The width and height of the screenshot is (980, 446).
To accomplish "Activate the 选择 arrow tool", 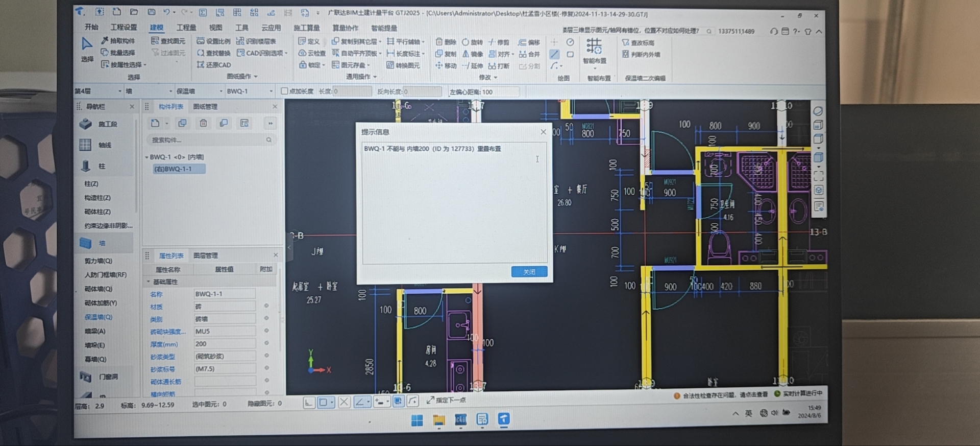I will tap(87, 49).
